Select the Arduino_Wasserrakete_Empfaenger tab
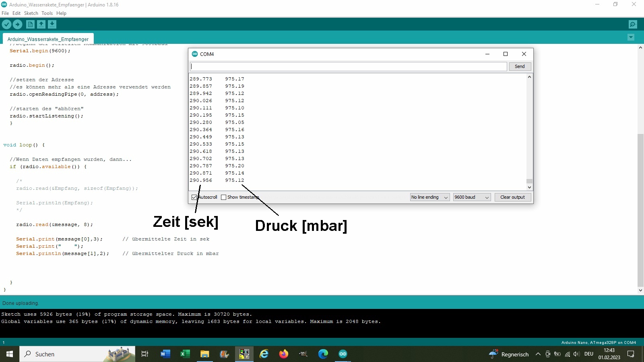644x362 pixels. [x=48, y=39]
